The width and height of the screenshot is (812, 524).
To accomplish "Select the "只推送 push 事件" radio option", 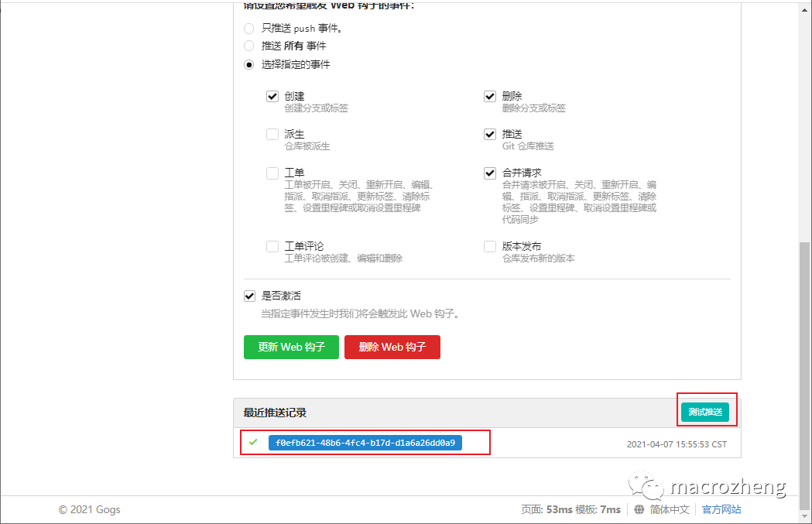I will pyautogui.click(x=248, y=28).
